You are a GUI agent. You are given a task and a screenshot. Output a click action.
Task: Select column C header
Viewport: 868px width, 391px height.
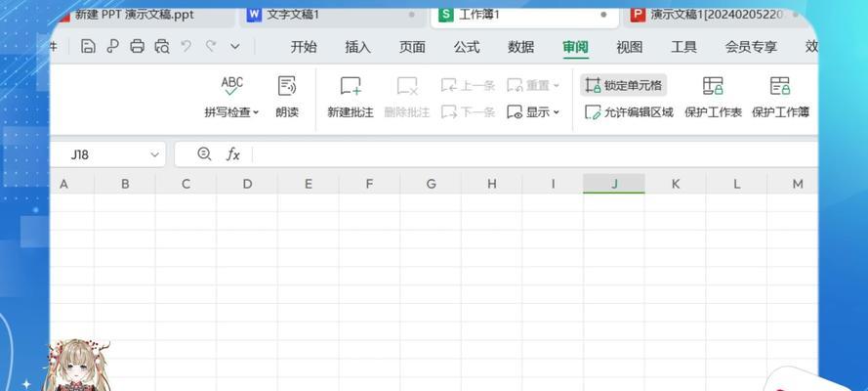(x=186, y=184)
